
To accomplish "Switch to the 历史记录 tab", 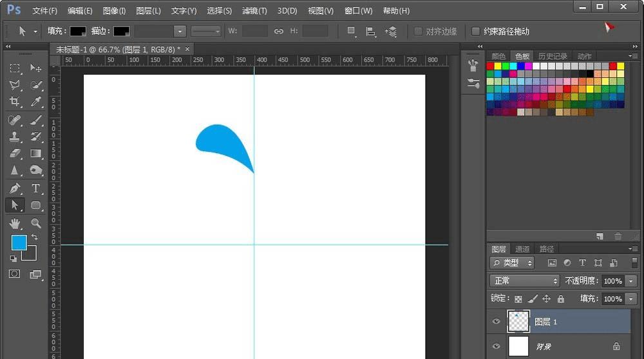I will 553,57.
